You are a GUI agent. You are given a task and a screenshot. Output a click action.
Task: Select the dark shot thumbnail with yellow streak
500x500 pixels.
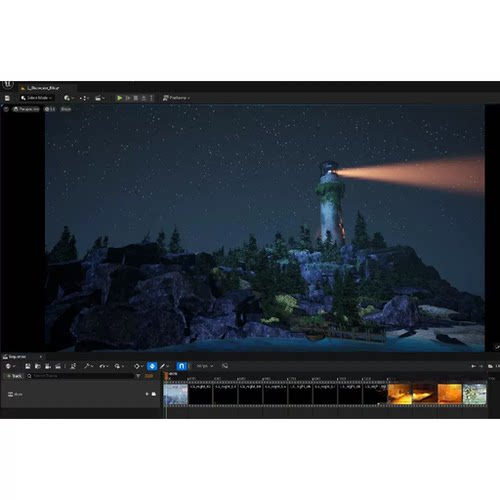[425, 394]
